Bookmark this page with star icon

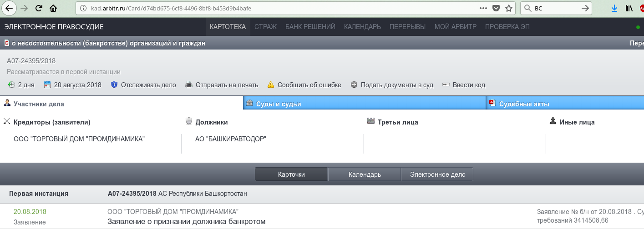pos(509,8)
